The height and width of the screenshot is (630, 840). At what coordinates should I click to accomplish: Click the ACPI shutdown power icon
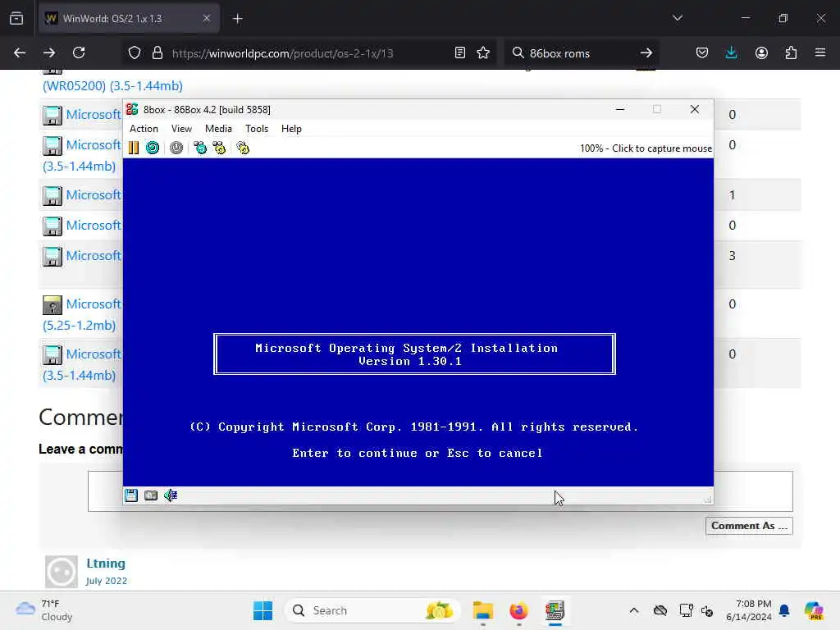pos(176,148)
